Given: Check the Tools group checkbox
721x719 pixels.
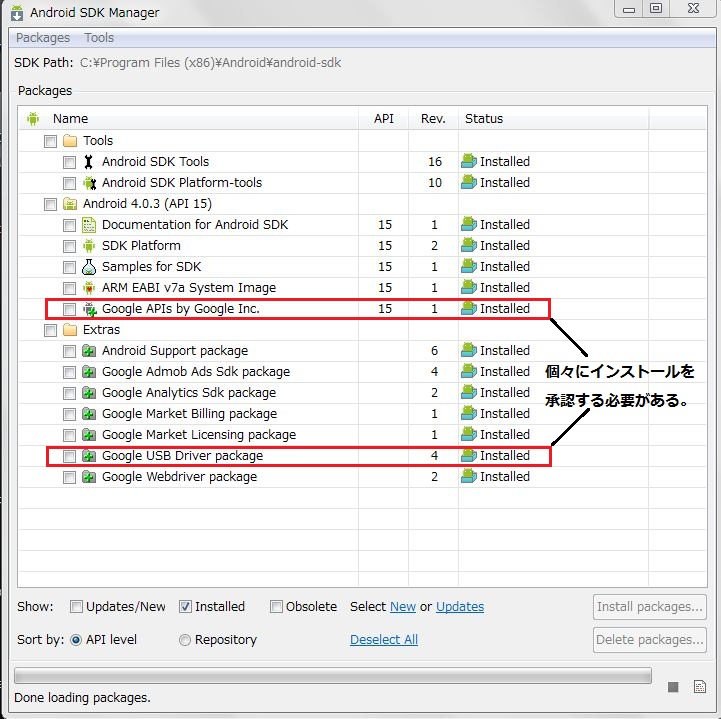Looking at the screenshot, I should pos(51,141).
